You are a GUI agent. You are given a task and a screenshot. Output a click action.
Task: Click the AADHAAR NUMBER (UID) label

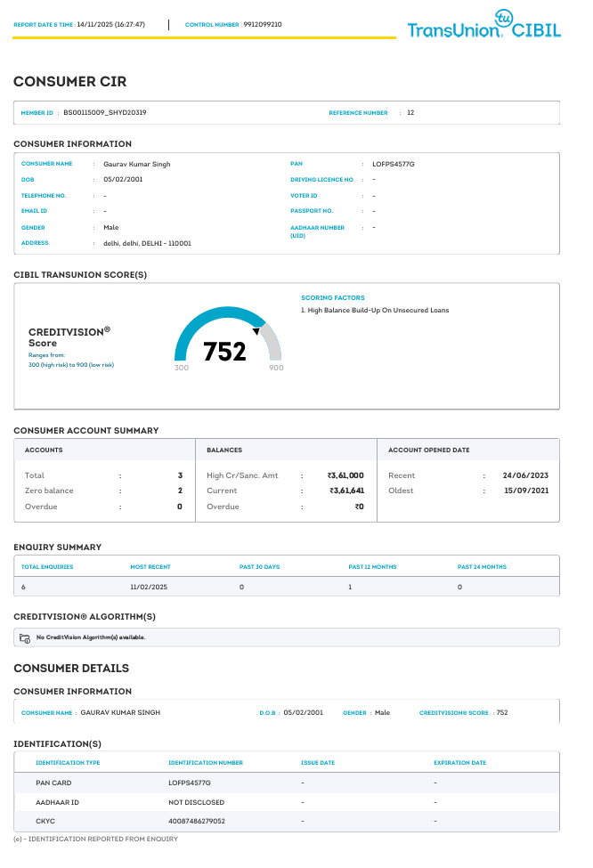pos(317,231)
